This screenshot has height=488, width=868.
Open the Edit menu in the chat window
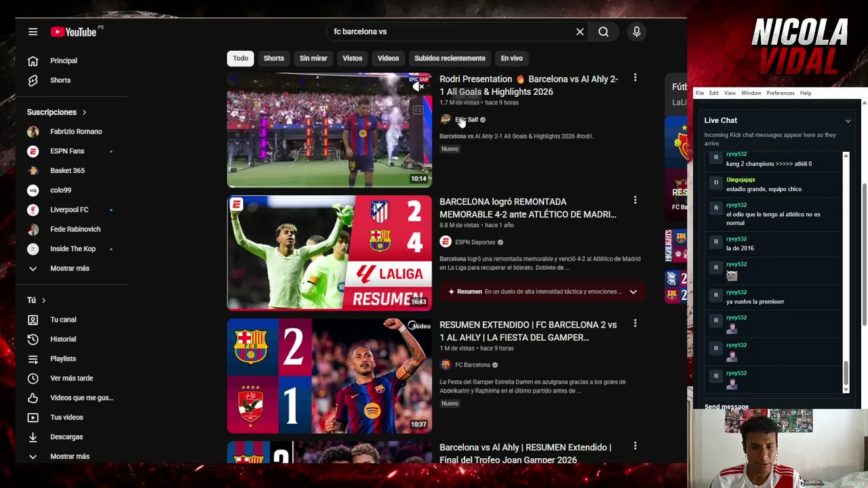[714, 93]
